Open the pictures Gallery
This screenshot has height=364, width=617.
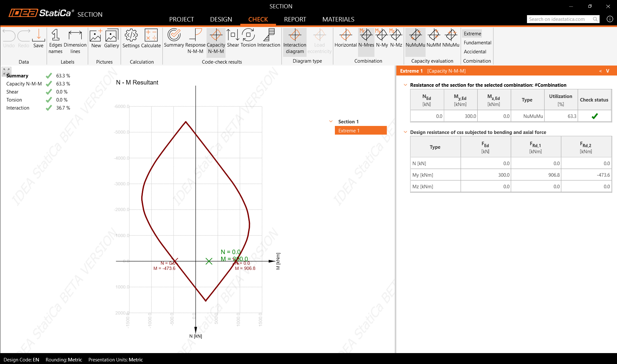tap(112, 39)
